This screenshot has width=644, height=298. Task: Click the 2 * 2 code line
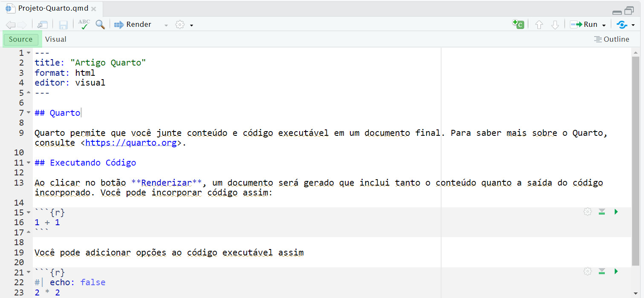pos(47,292)
